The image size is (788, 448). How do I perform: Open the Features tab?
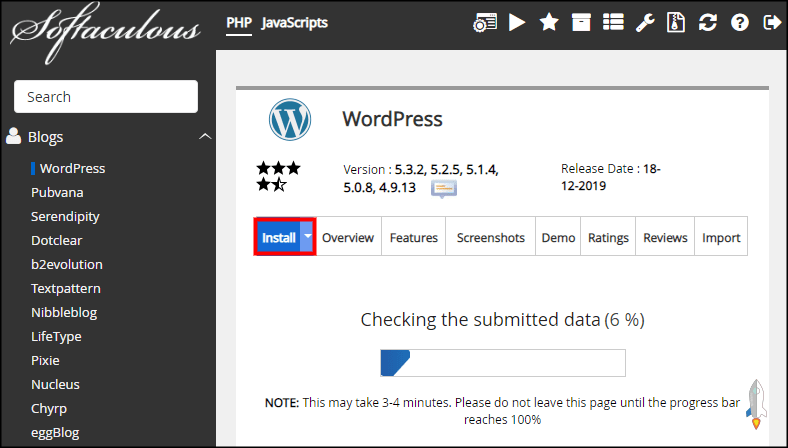click(414, 237)
